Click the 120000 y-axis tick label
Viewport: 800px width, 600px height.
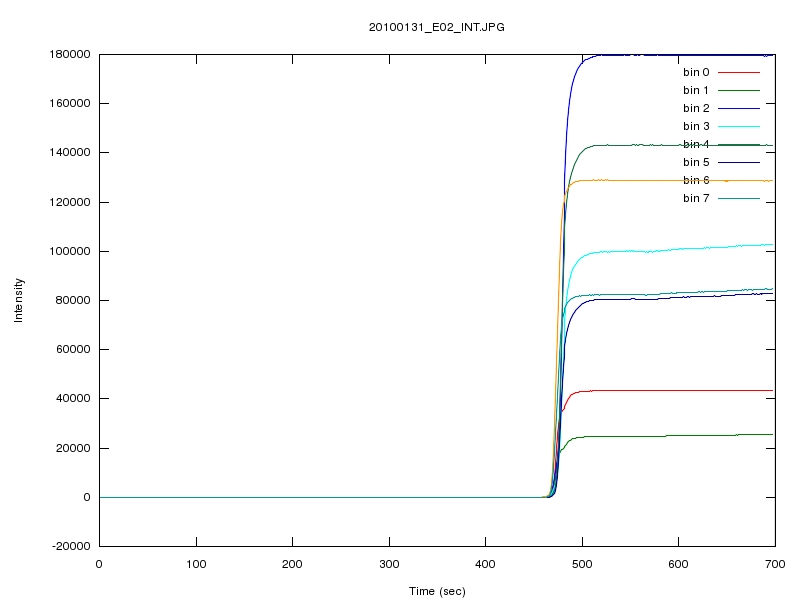coord(70,202)
